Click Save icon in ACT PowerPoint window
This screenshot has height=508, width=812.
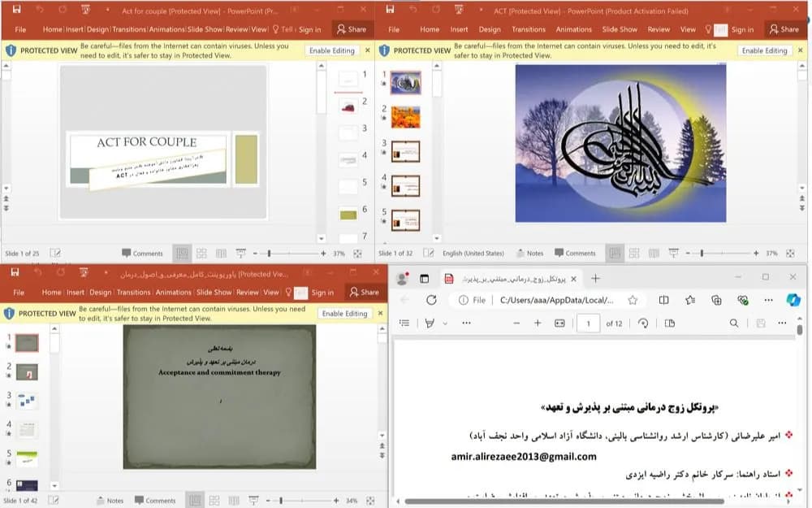point(391,9)
